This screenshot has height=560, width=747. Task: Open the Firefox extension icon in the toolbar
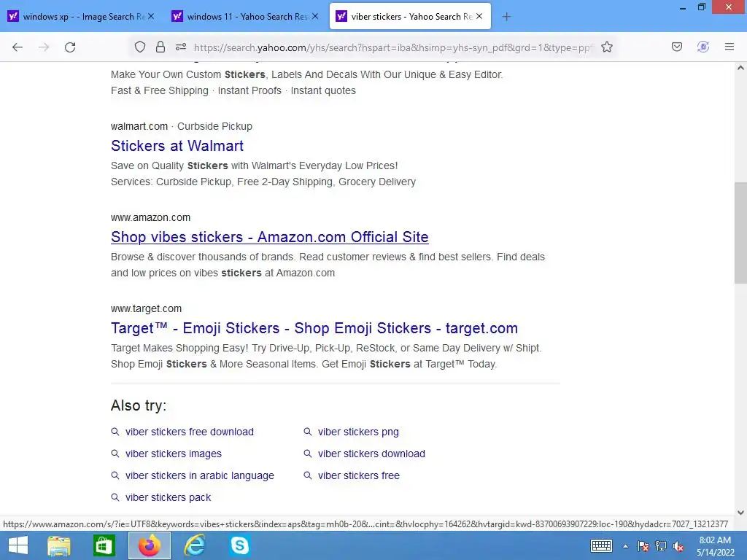click(703, 47)
